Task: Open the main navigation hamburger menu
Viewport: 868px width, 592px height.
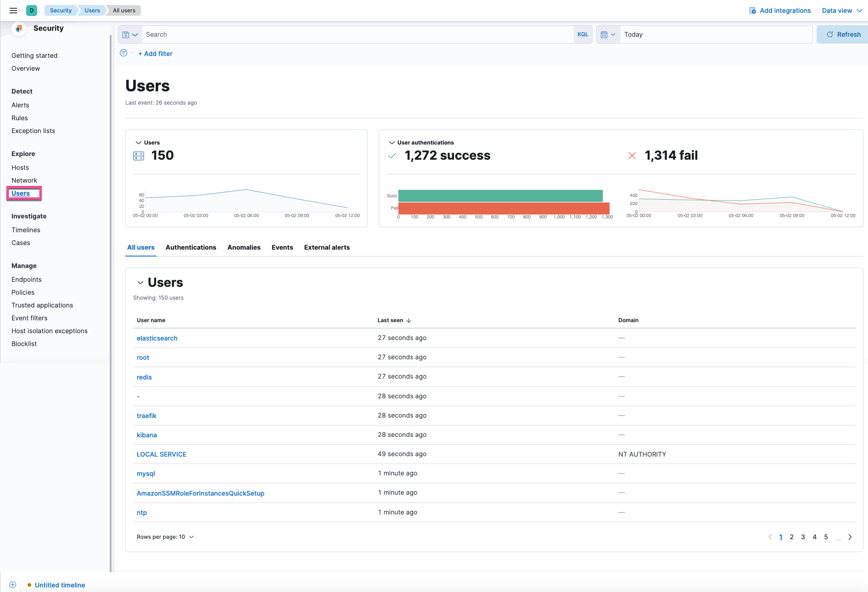Action: point(13,10)
